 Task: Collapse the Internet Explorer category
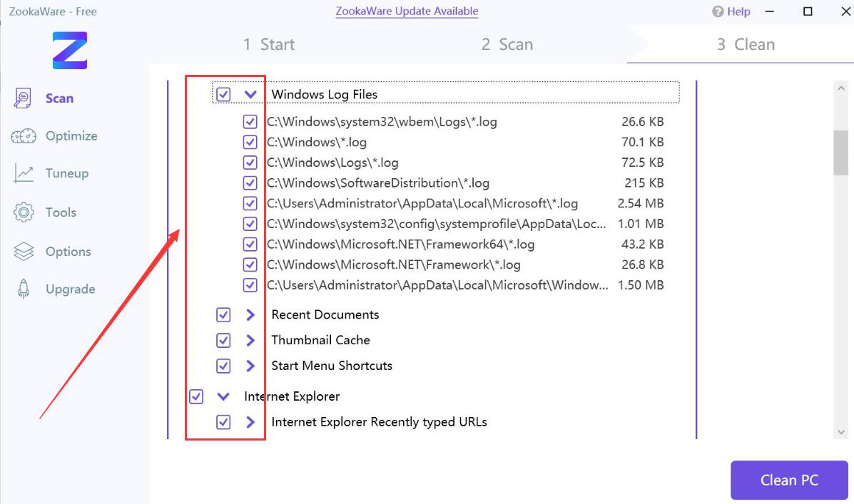tap(223, 396)
